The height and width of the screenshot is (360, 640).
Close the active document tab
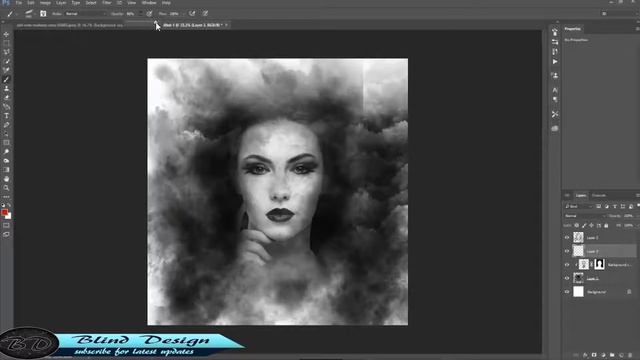226,25
